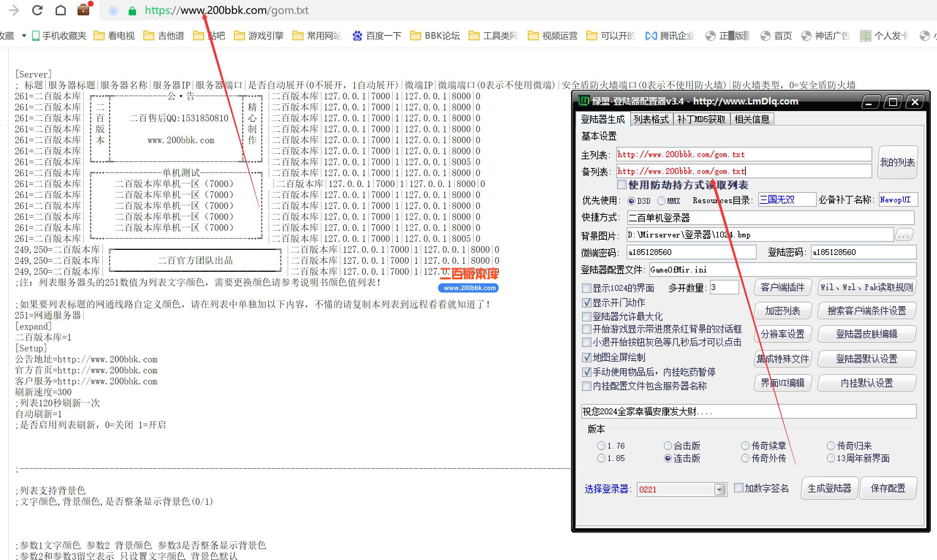The height and width of the screenshot is (560, 937).
Task: Click into the 主列表 URL field
Action: (x=744, y=155)
